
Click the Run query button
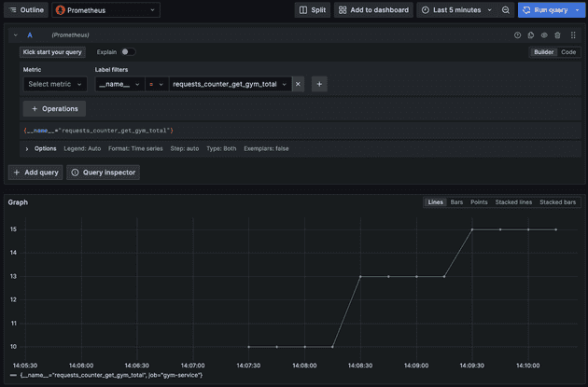pos(552,10)
